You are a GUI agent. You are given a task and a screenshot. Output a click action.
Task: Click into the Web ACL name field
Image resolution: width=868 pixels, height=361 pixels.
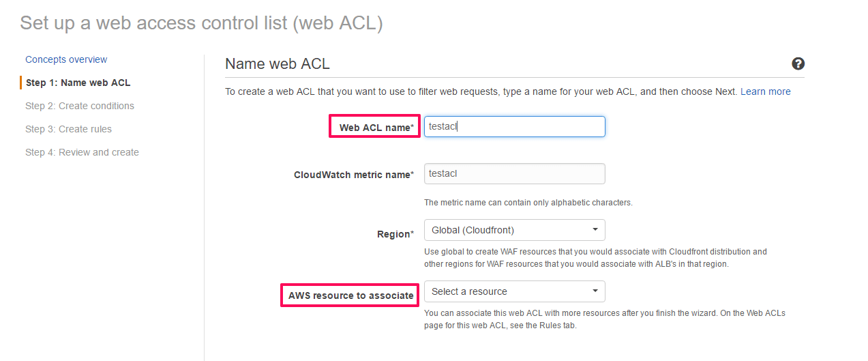tap(514, 126)
